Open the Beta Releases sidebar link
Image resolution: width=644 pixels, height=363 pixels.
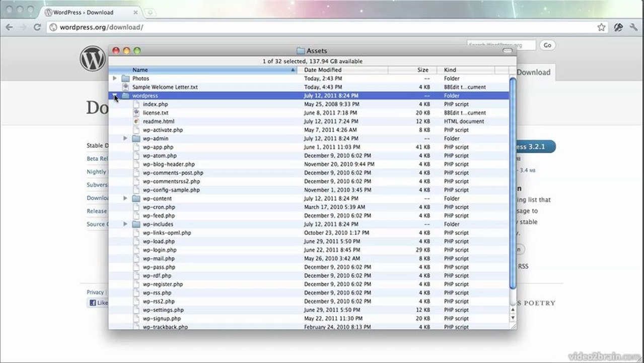click(97, 159)
